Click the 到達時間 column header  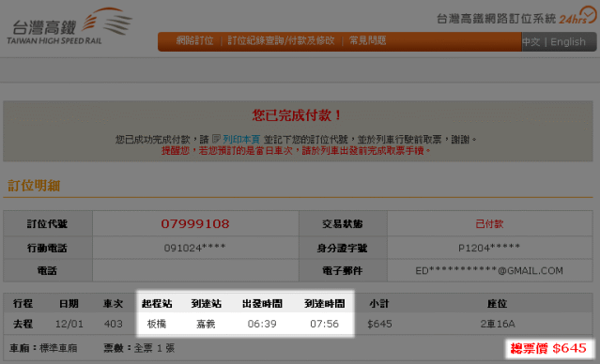pos(325,304)
